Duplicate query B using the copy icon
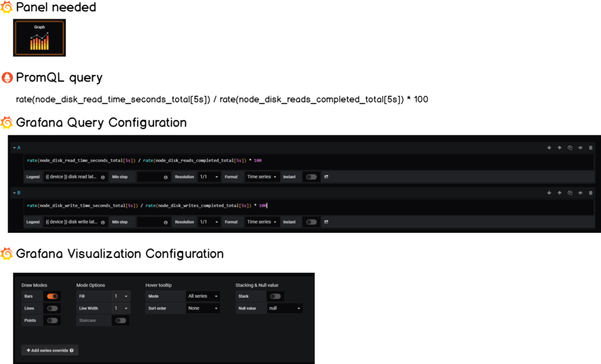 [569, 193]
